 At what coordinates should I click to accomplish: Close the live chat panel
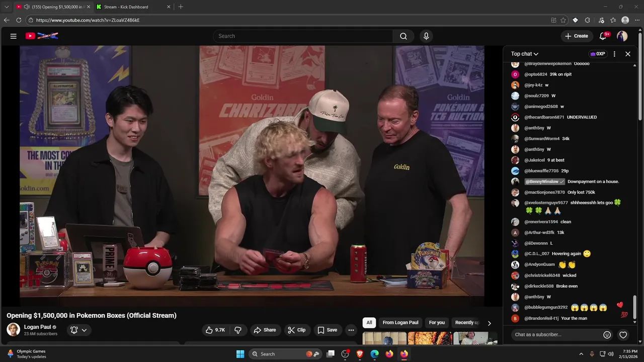tap(628, 54)
